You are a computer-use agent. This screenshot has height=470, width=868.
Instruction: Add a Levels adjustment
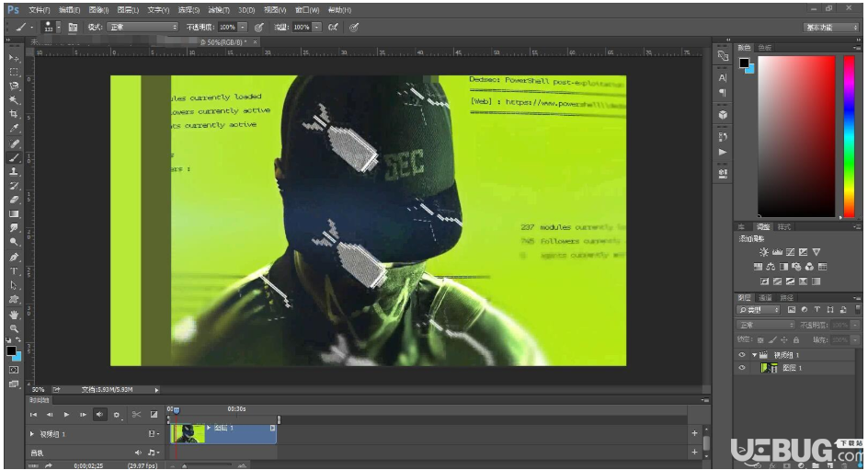[777, 252]
